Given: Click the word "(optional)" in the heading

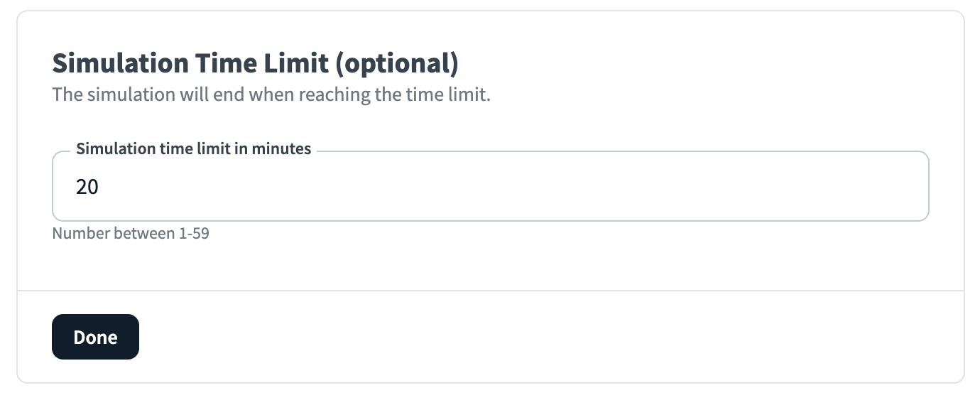Looking at the screenshot, I should [x=397, y=64].
